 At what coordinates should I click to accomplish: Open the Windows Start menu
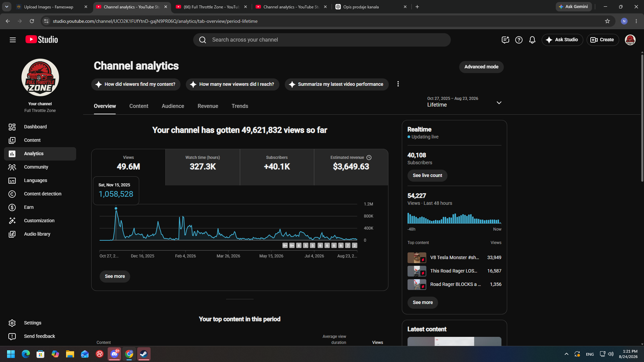11,354
